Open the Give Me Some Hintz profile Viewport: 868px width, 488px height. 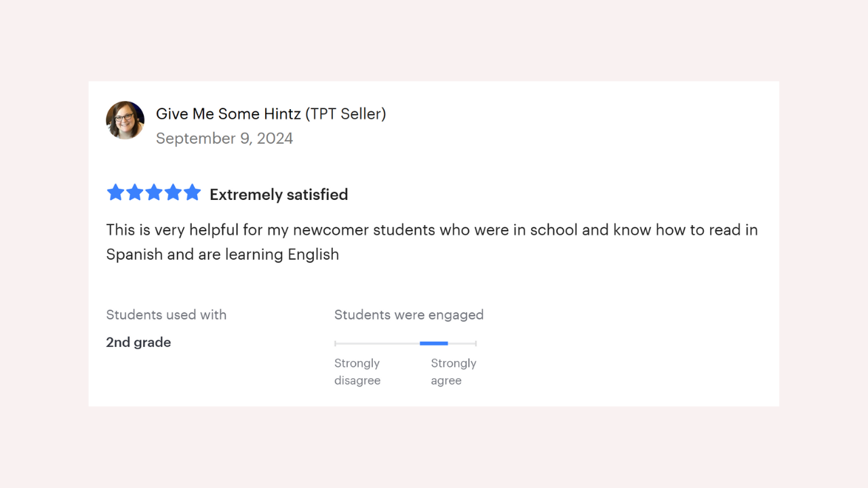pyautogui.click(x=228, y=114)
